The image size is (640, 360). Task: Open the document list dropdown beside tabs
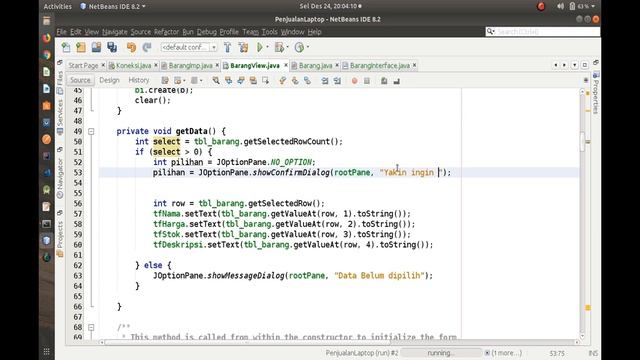575,65
